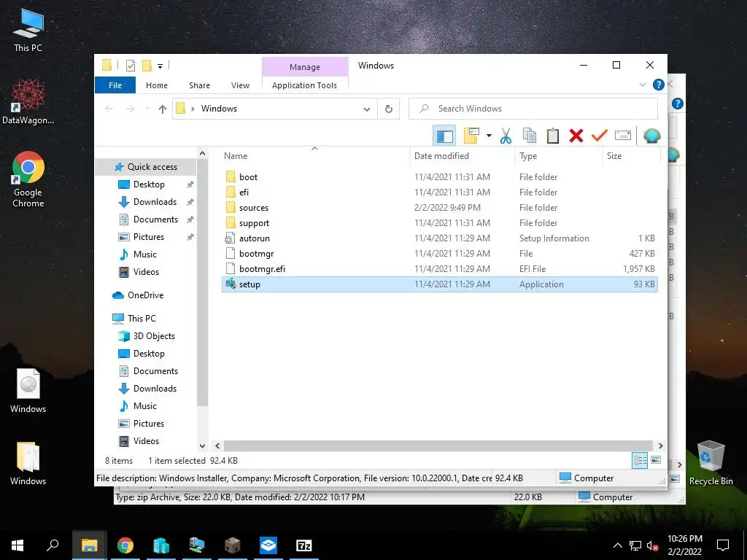The image size is (747, 560).
Task: Open the DataWagon desktop shortcut
Action: [28, 101]
